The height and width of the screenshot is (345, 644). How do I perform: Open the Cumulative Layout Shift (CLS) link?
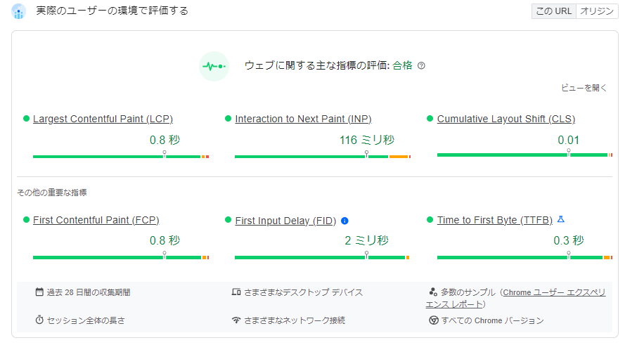505,119
